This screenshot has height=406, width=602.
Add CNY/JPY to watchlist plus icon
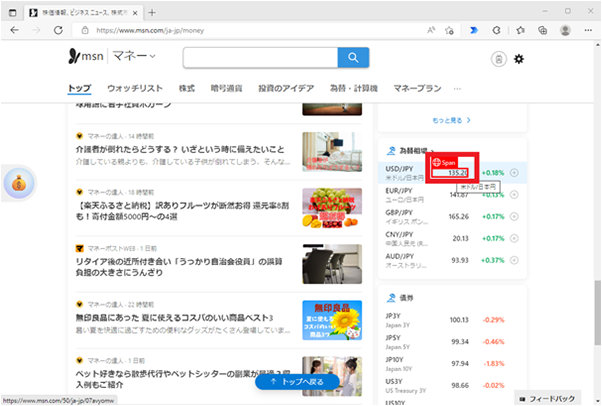[514, 239]
